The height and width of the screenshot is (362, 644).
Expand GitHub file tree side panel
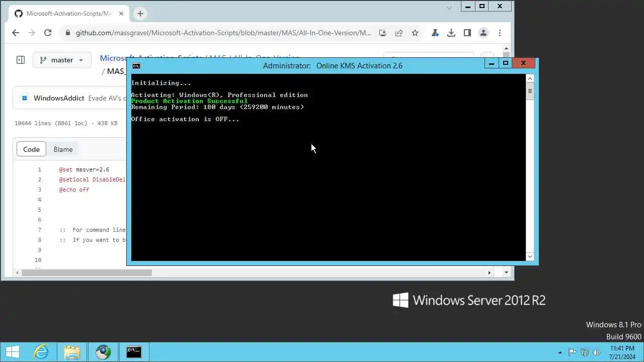[21, 60]
